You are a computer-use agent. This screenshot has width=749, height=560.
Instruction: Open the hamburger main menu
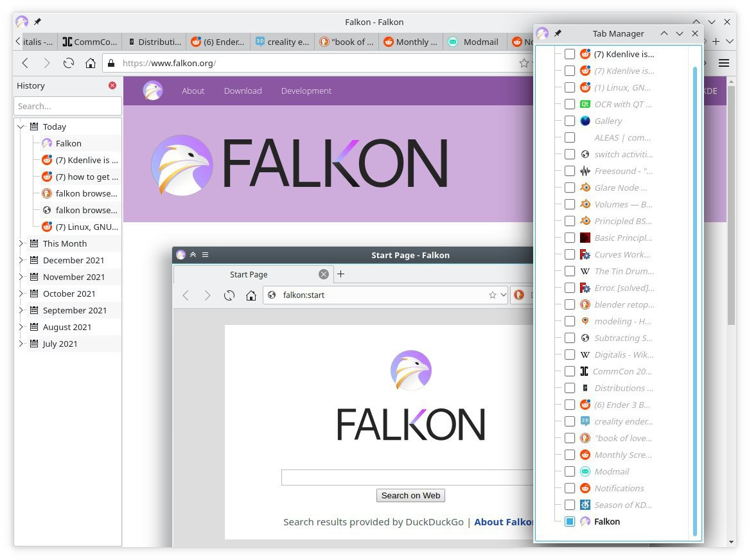click(723, 63)
